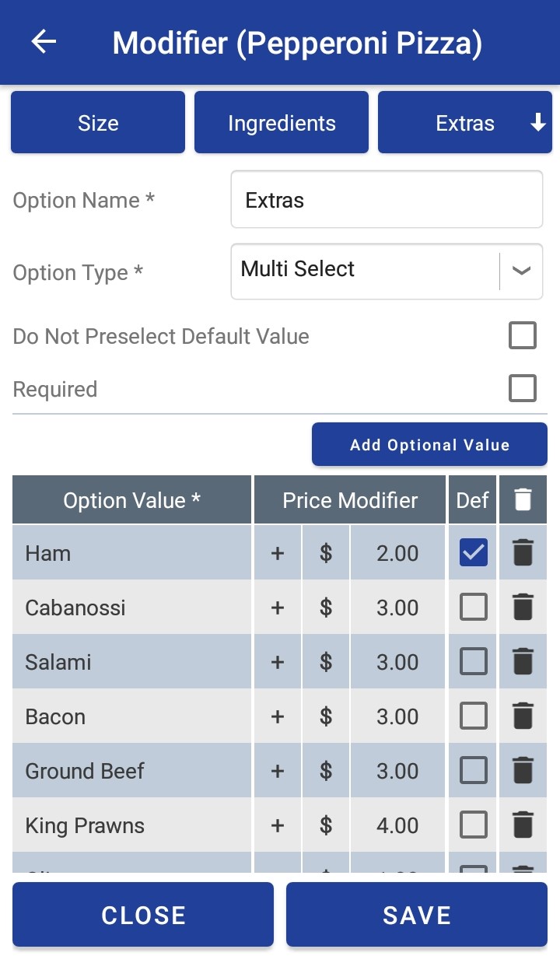
Task: Switch to the Size tab
Action: tap(98, 123)
